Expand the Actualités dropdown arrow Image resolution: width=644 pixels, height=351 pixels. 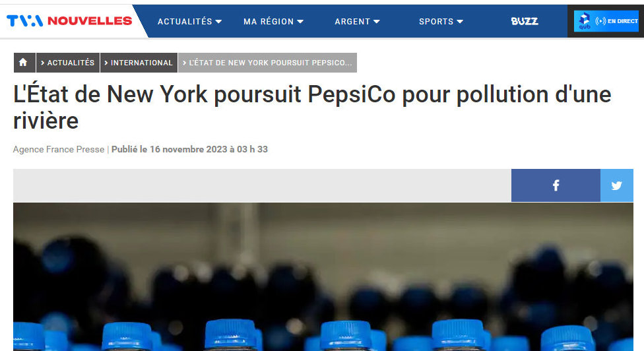coord(218,21)
